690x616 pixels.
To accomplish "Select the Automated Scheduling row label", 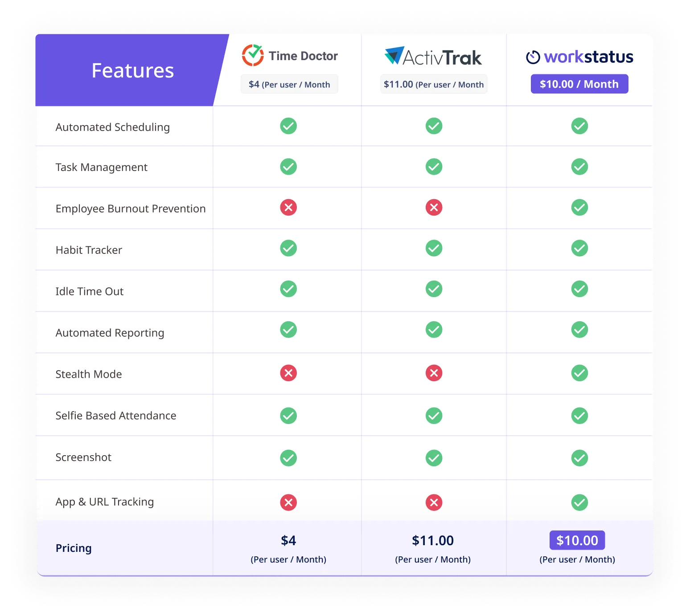I will [x=113, y=127].
